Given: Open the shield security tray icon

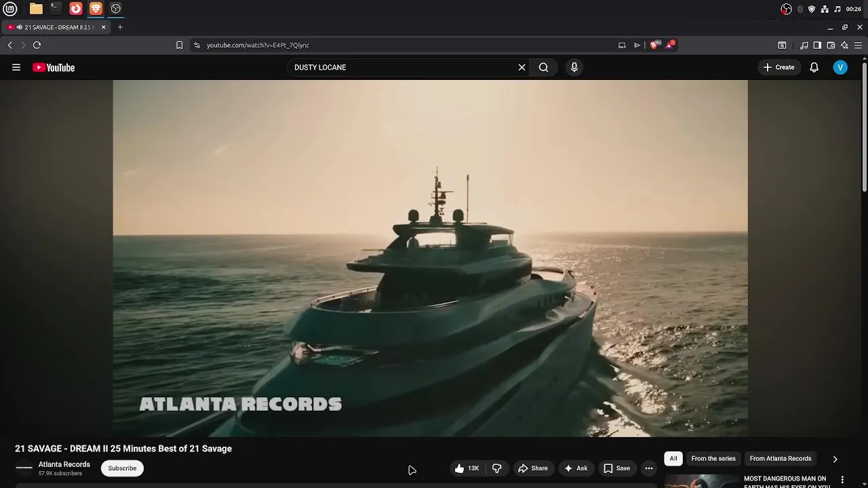Looking at the screenshot, I should (x=812, y=9).
